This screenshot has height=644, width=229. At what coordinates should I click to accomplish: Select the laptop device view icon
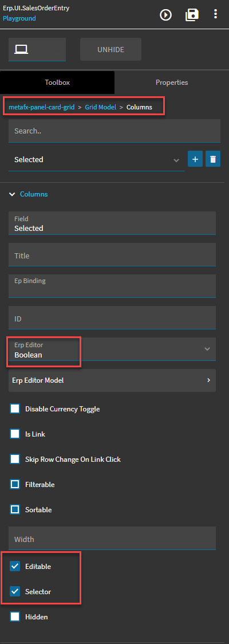pos(21,50)
